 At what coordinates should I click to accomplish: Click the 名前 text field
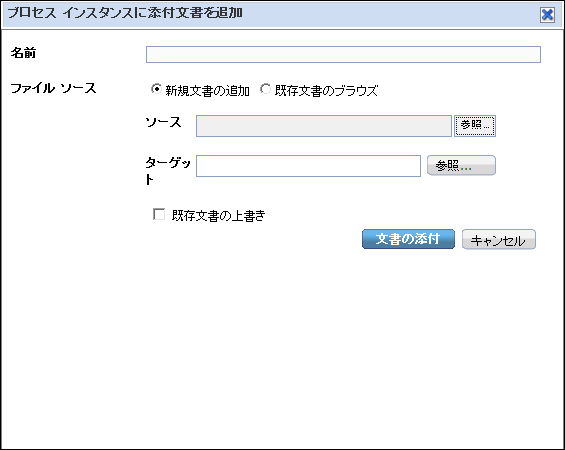pyautogui.click(x=343, y=54)
